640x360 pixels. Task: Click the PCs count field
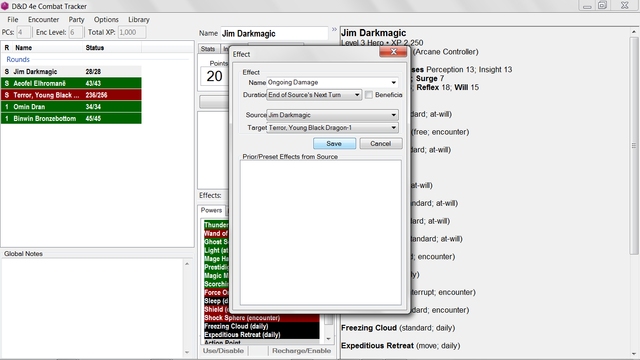pyautogui.click(x=23, y=32)
